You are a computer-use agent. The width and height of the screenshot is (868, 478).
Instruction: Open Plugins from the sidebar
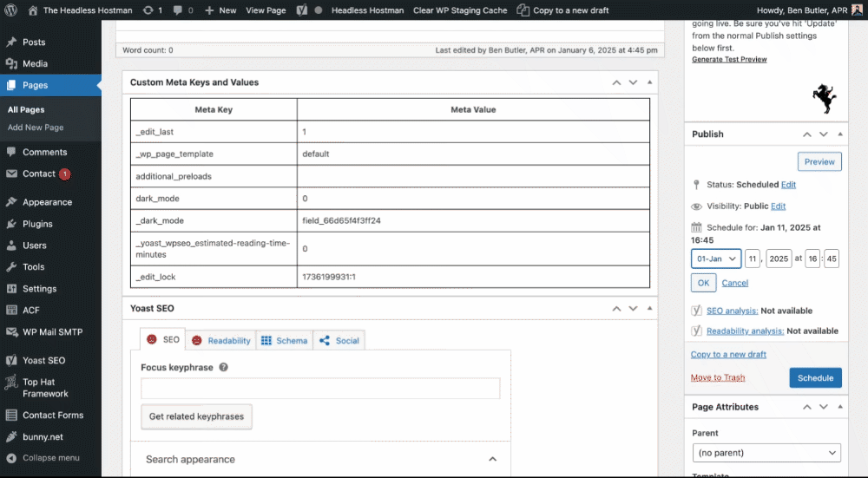tap(37, 224)
